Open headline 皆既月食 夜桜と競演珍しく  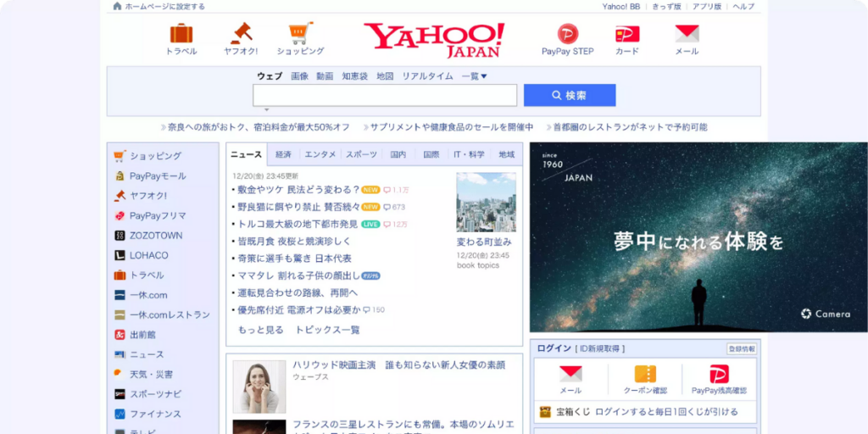[294, 242]
